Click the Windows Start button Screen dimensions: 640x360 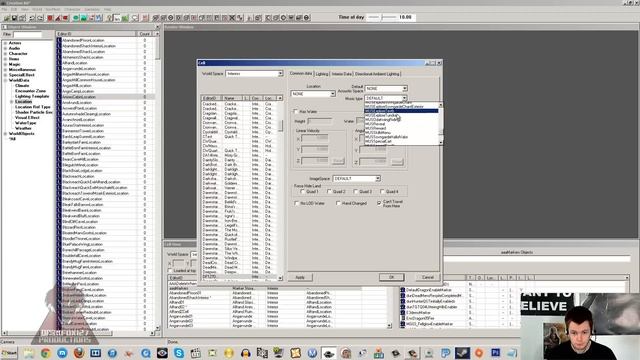coord(9,353)
